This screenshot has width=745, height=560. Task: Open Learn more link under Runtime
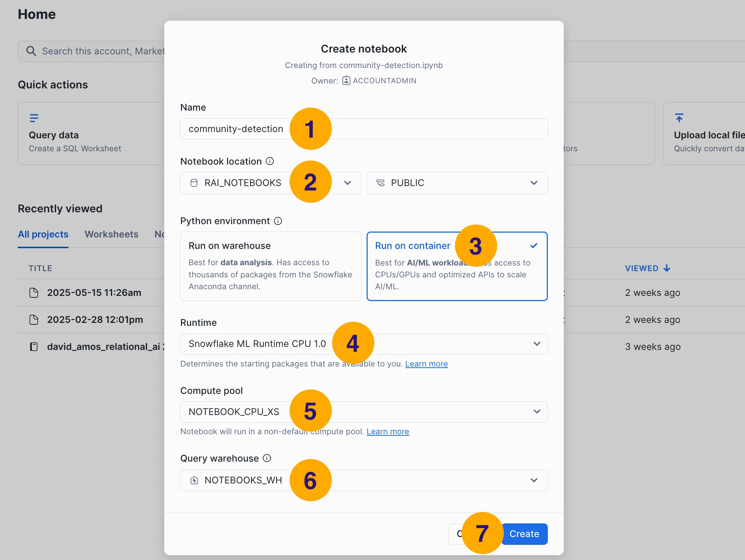(426, 364)
